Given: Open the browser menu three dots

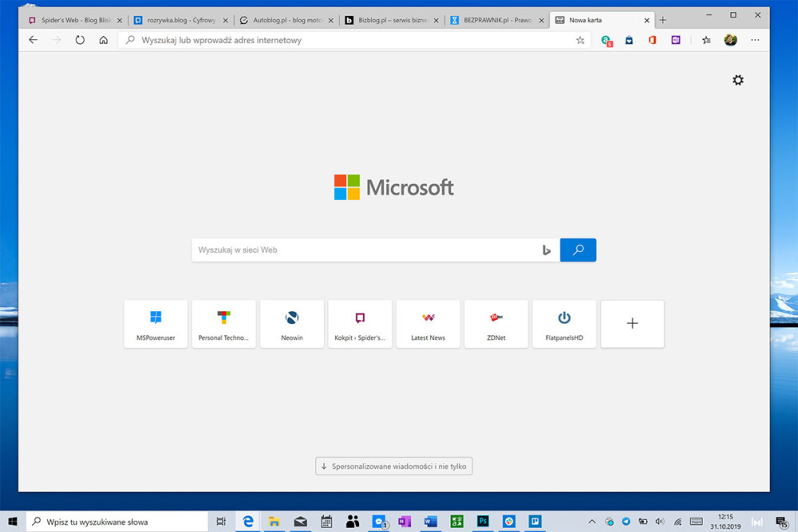Looking at the screenshot, I should [755, 40].
